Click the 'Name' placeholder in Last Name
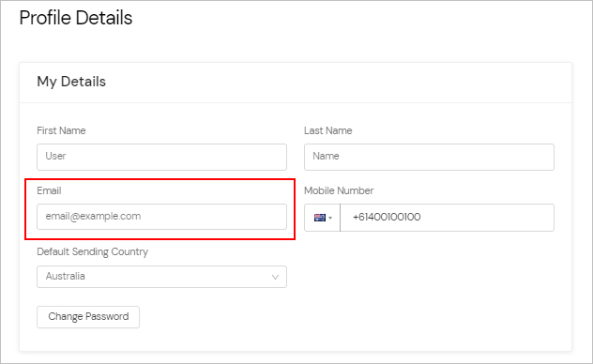593x364 pixels. tap(326, 156)
